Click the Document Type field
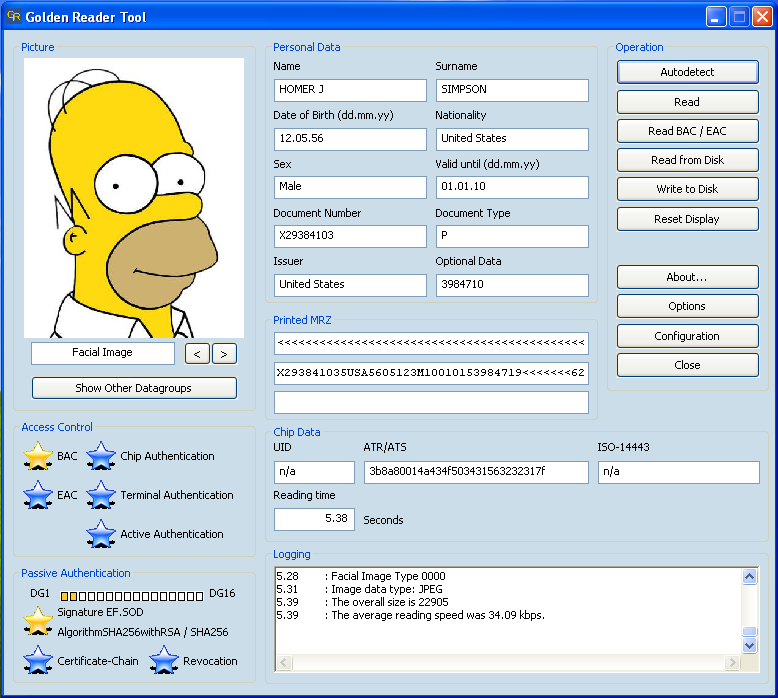 point(512,236)
